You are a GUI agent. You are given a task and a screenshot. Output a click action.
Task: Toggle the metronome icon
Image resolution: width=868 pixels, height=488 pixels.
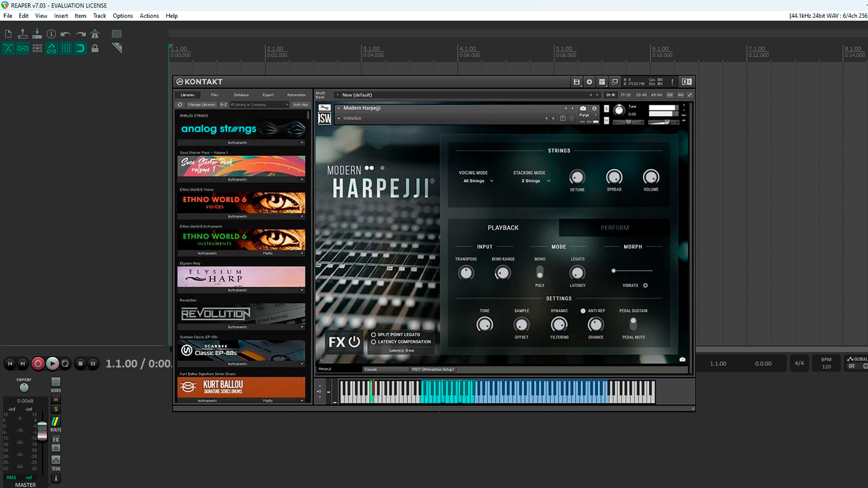pyautogui.click(x=95, y=34)
